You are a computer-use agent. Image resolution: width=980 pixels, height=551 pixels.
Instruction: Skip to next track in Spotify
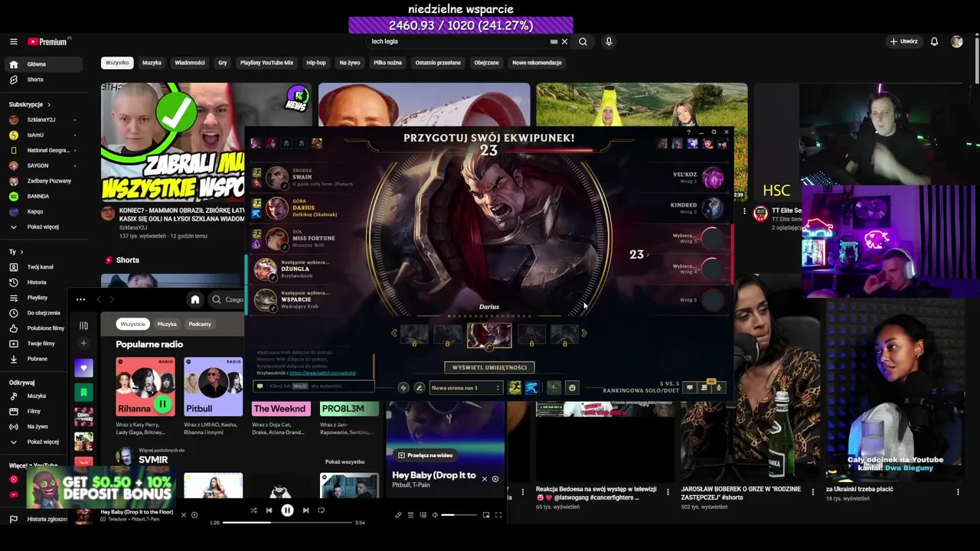(305, 510)
